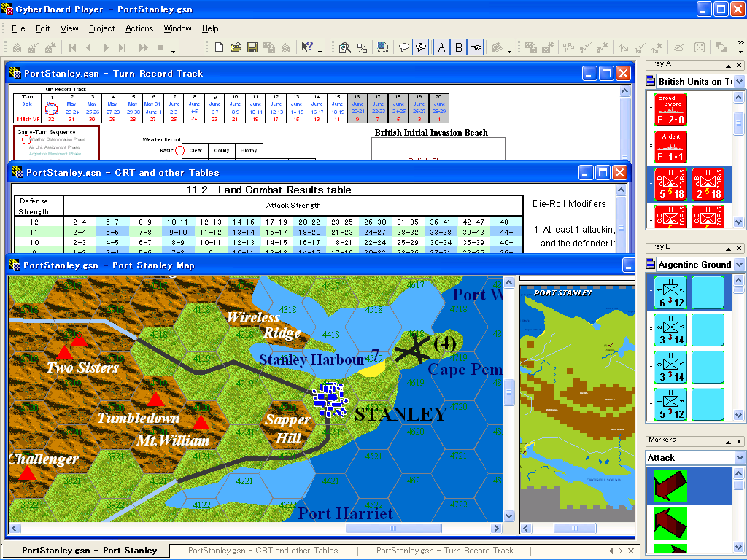The height and width of the screenshot is (560, 747).
Task: Click the Clear box in Weather Record
Action: point(196,150)
